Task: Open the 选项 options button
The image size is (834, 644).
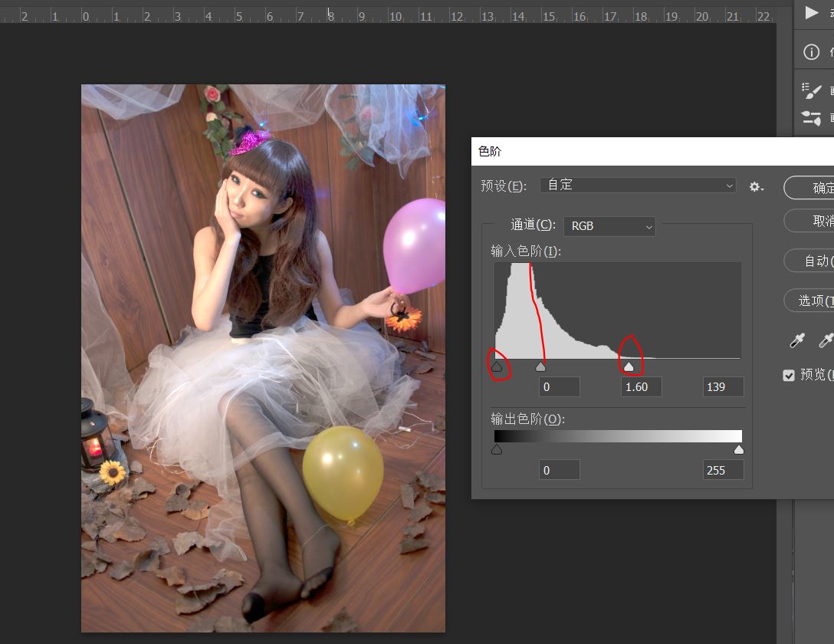Action: pyautogui.click(x=813, y=300)
